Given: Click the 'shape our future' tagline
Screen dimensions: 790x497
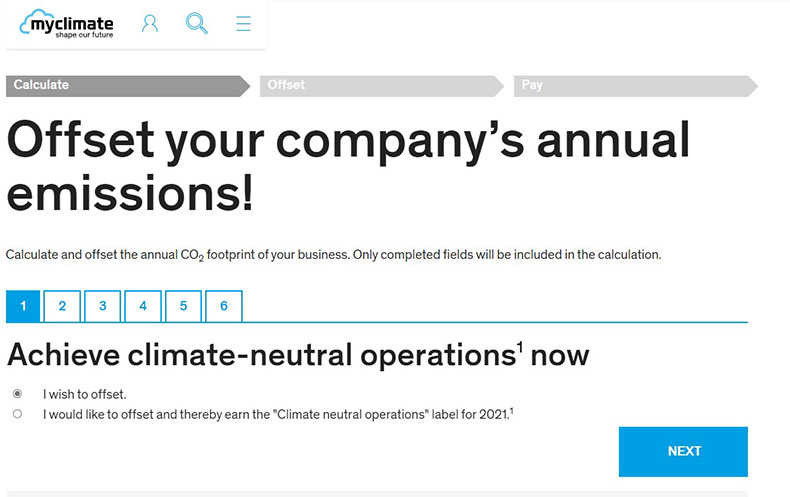Looking at the screenshot, I should point(84,35).
